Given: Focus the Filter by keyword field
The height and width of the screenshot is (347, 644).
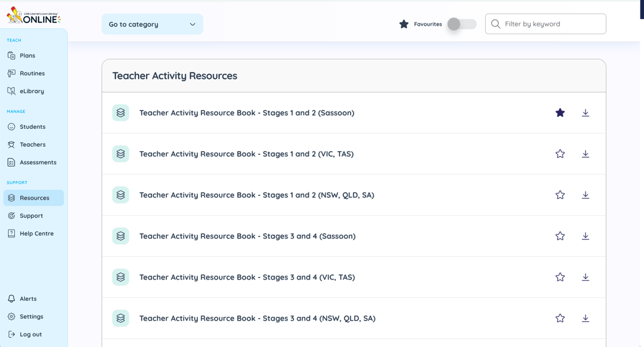Looking at the screenshot, I should coord(552,24).
